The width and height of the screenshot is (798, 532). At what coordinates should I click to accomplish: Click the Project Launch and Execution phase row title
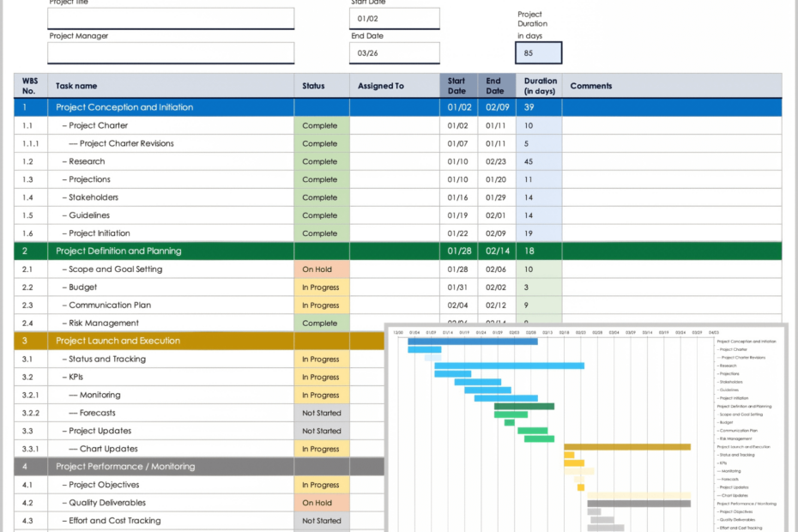pyautogui.click(x=118, y=341)
